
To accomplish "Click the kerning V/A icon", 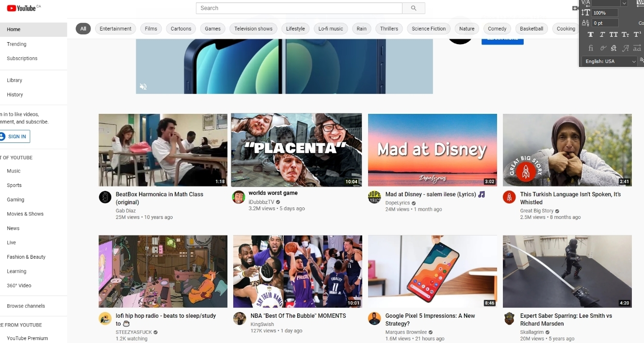I will pos(586,3).
